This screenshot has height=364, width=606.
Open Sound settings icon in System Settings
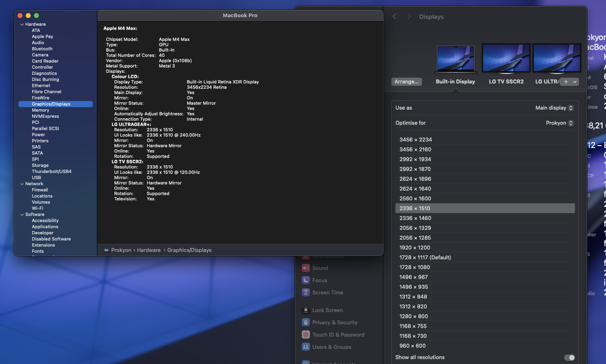point(306,268)
